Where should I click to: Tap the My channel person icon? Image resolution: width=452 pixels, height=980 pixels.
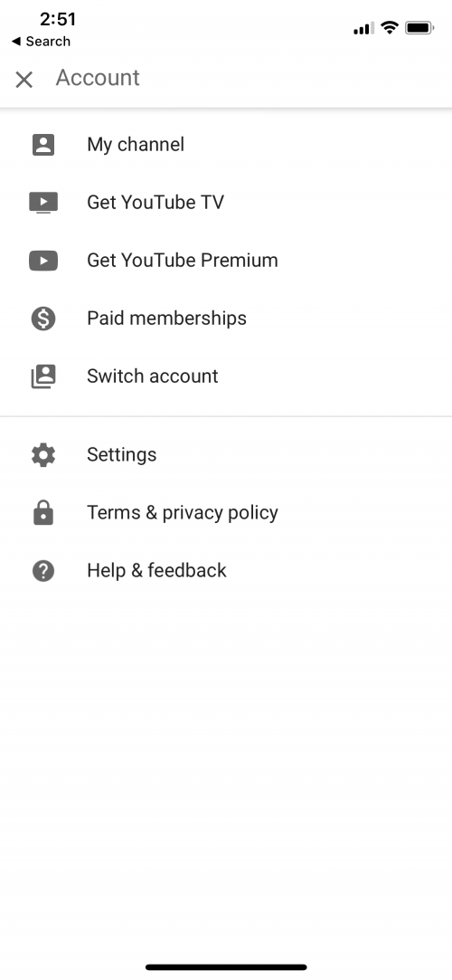point(43,145)
